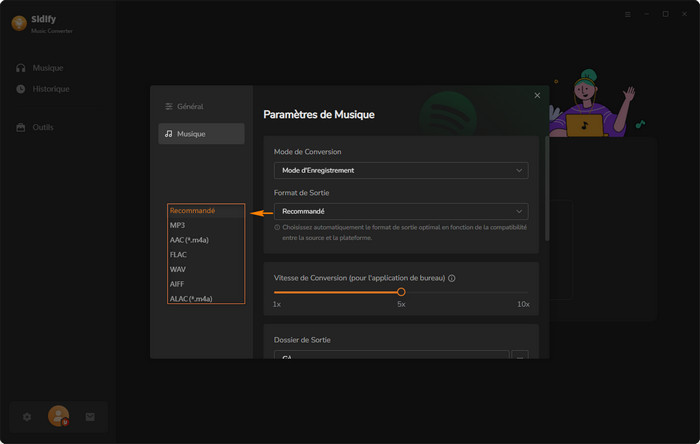Open the hamburger menu in the title bar
The height and width of the screenshot is (444, 700).
click(627, 14)
